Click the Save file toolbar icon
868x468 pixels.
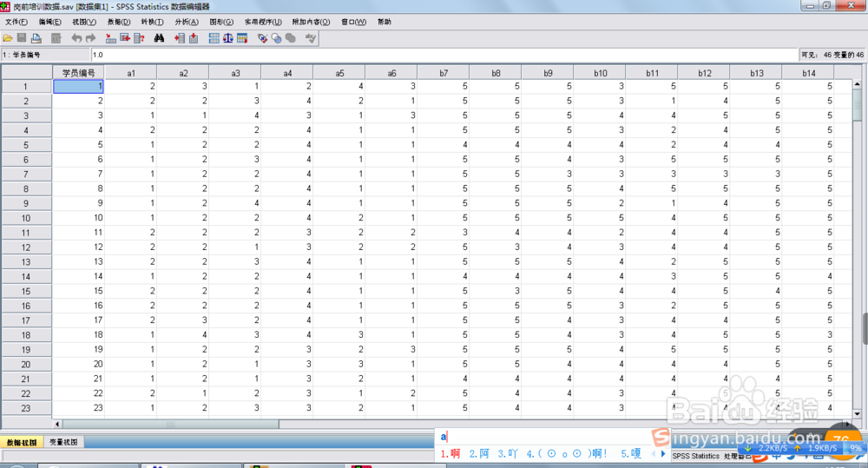tap(22, 38)
